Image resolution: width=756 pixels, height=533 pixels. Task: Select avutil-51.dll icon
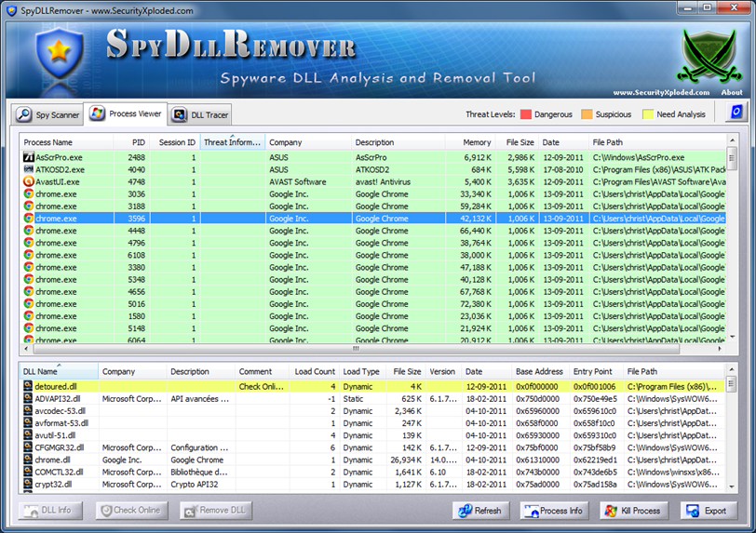click(x=28, y=435)
